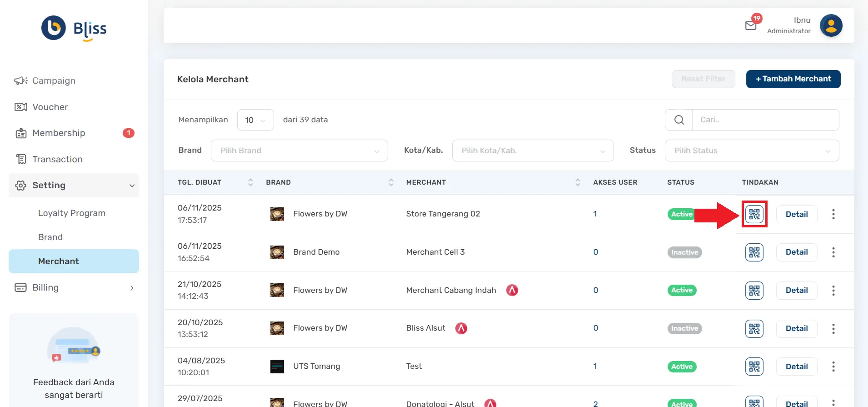Click into the Cari search field

pos(765,120)
